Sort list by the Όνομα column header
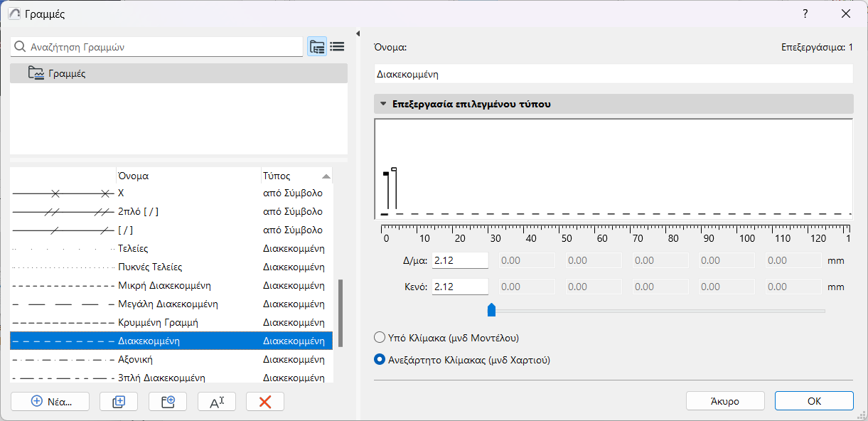868x421 pixels. coord(188,176)
